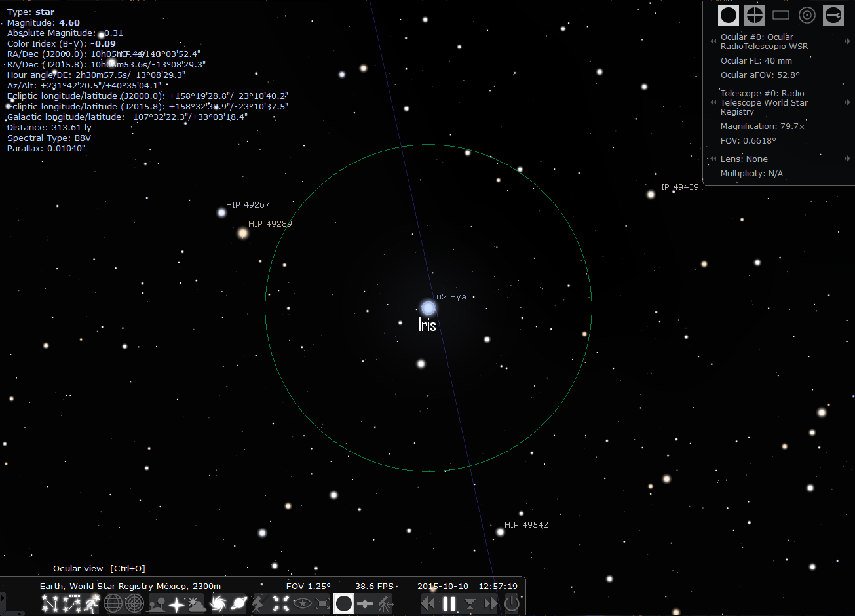
Task: Toggle planet labels via Saturn icon
Action: coord(239,604)
